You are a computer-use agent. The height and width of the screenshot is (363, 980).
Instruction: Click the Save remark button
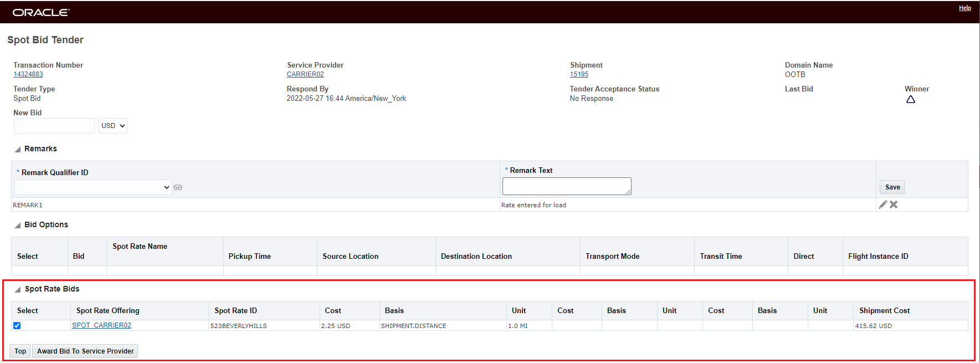coord(892,187)
